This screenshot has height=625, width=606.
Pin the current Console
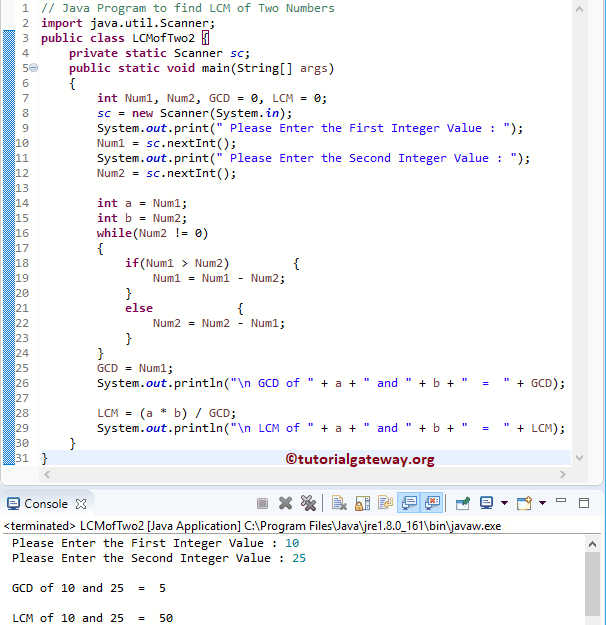[x=463, y=503]
